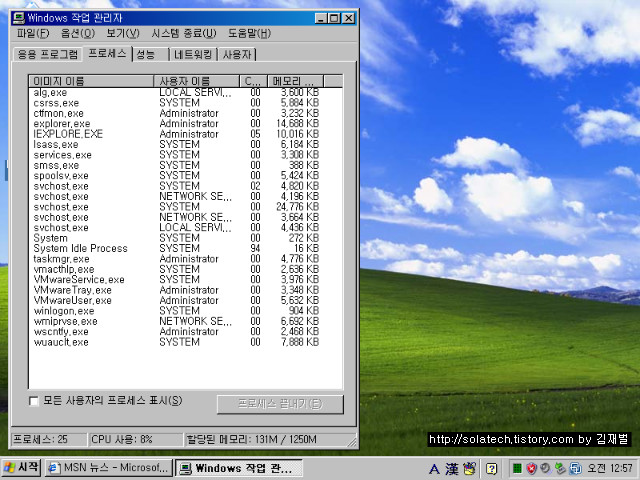Open the VMware Tools tray icon
Viewport: 640px width, 480px height.
(x=576, y=468)
